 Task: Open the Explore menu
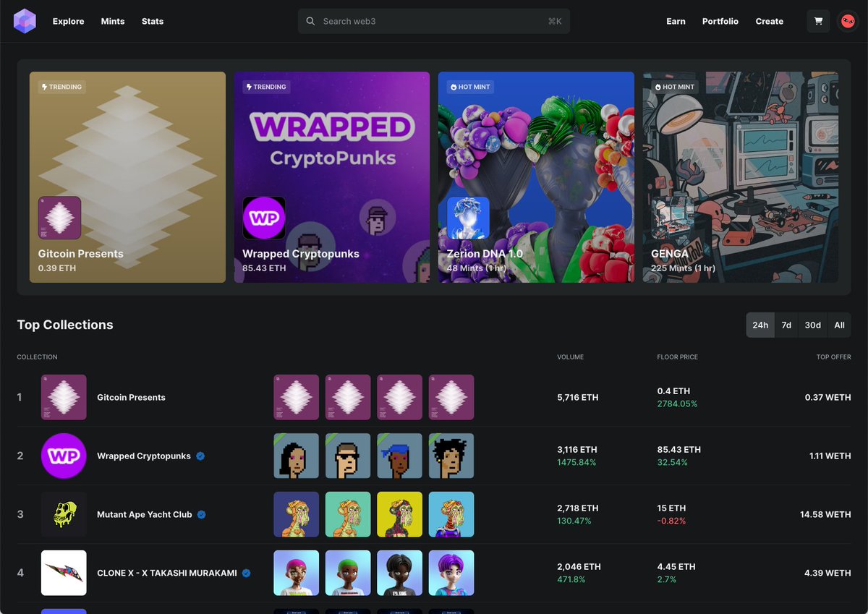(68, 21)
